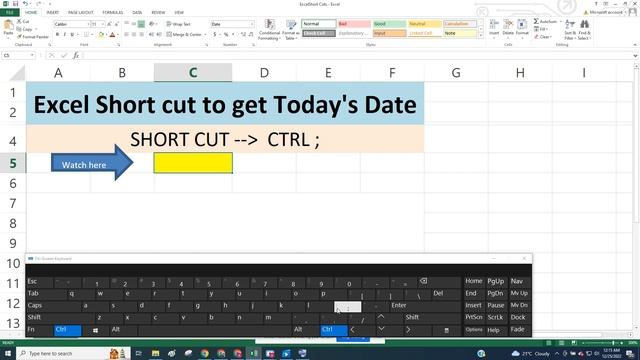
Task: Open the Clear eraser dropdown
Action: click(x=543, y=37)
